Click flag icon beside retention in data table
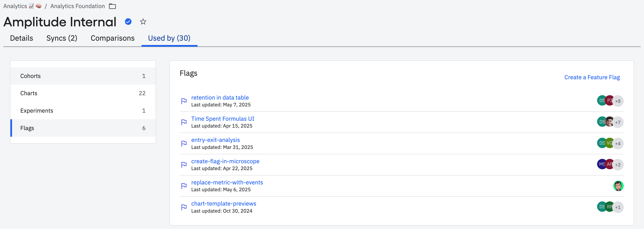 coord(184,101)
